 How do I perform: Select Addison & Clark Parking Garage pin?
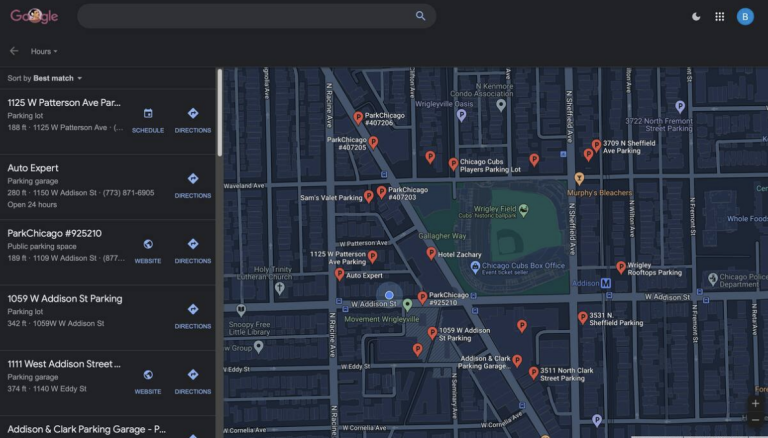pos(517,361)
